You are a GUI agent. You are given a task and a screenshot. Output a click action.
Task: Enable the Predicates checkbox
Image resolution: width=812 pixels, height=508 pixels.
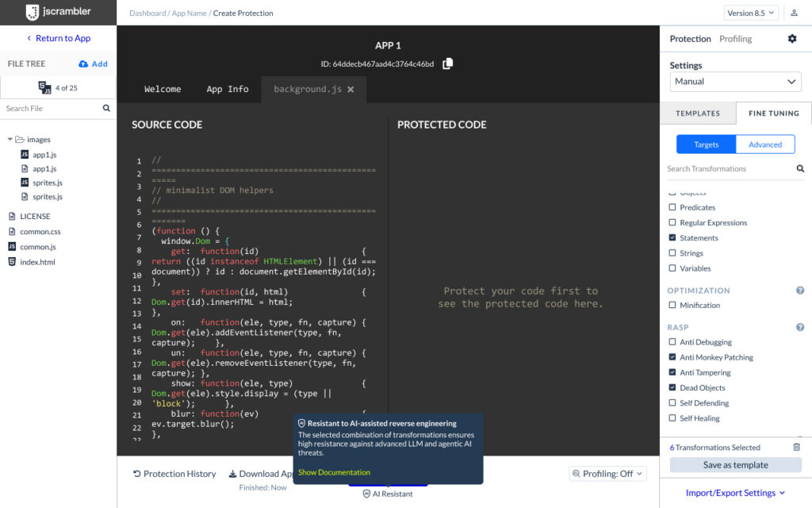[672, 207]
